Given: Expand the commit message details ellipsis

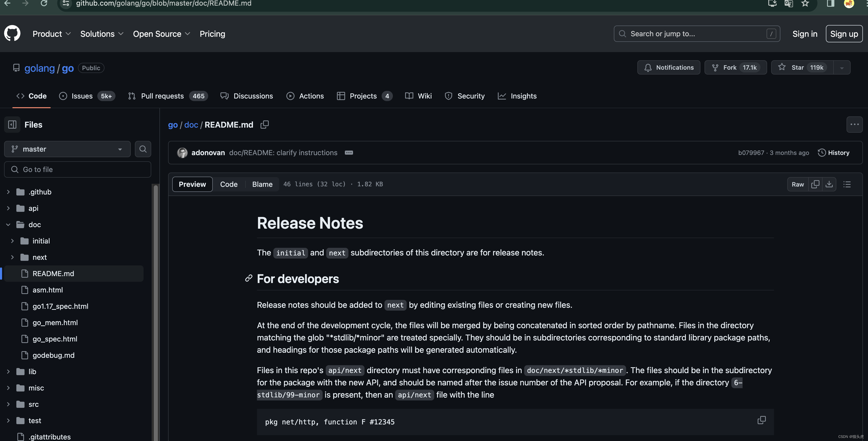Looking at the screenshot, I should [x=349, y=153].
